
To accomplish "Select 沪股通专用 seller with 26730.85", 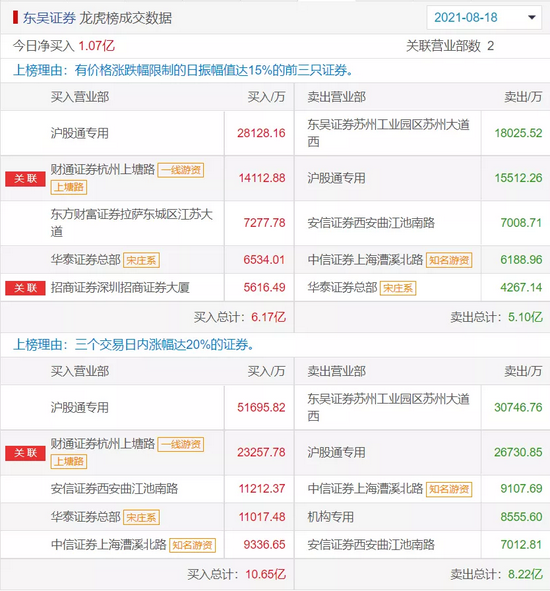I will [336, 452].
